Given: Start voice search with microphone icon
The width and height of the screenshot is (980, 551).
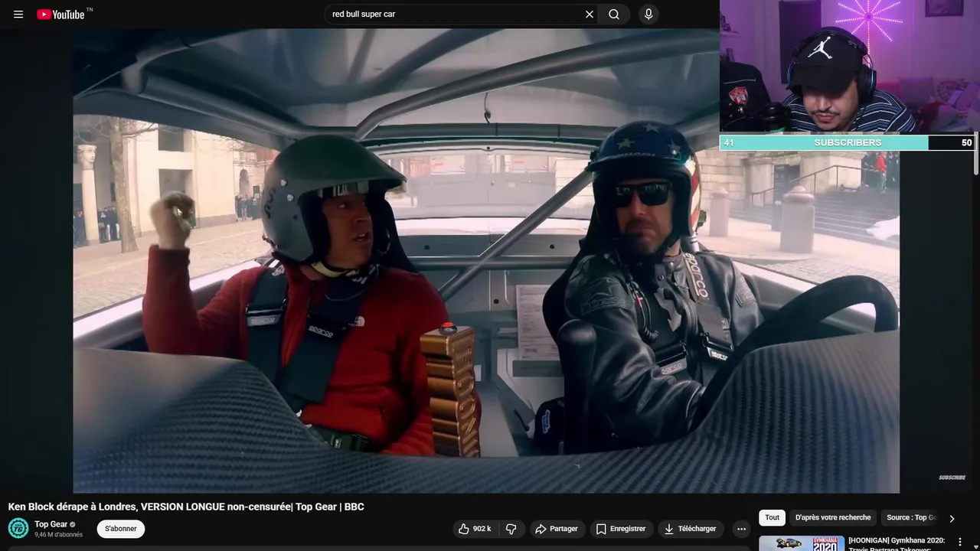Looking at the screenshot, I should 648,14.
